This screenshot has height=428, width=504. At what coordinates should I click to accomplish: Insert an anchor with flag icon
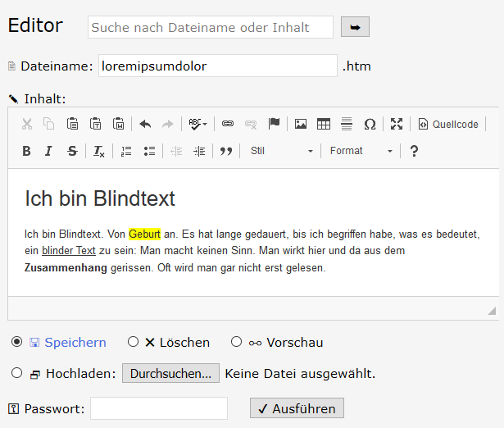point(274,124)
